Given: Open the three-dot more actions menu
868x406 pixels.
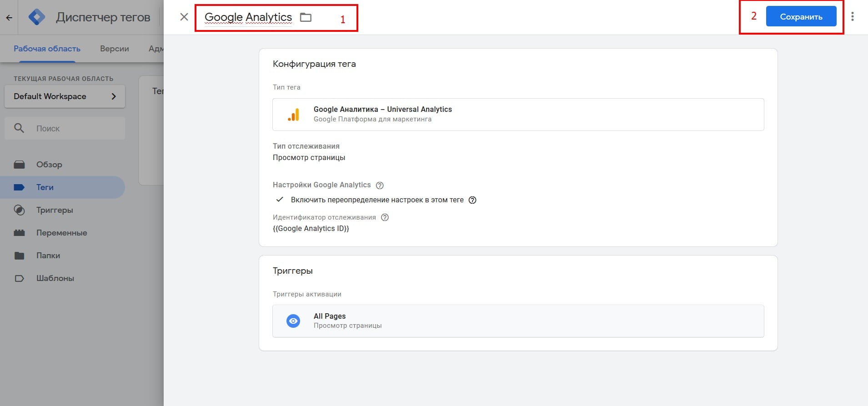Looking at the screenshot, I should point(852,17).
